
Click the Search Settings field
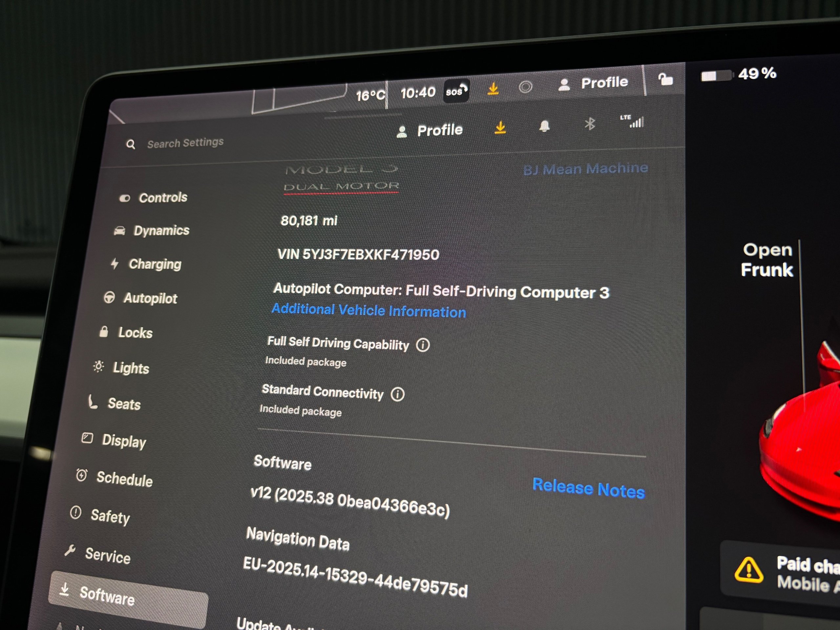point(185,143)
